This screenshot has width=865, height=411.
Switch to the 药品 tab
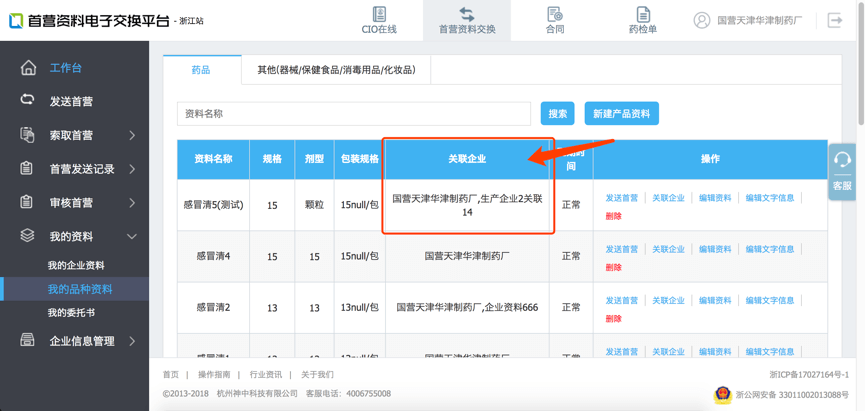click(x=202, y=70)
